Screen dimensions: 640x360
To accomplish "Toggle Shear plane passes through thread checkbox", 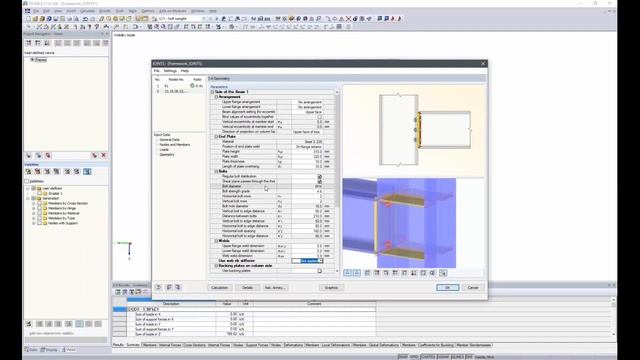I will [x=320, y=181].
